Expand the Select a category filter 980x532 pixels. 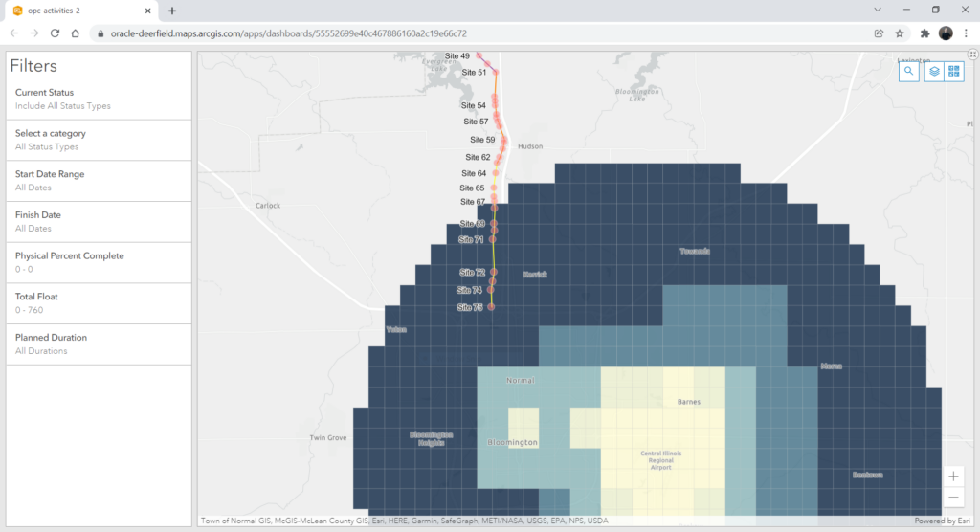pos(99,140)
